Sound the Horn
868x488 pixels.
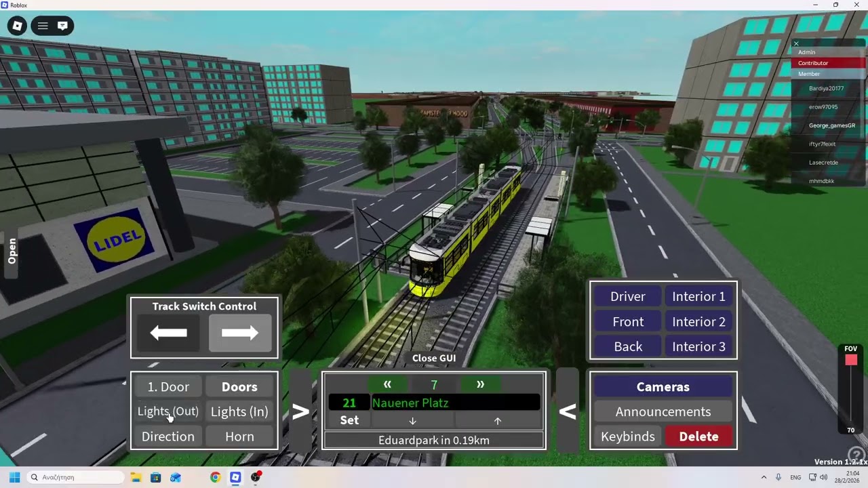(x=239, y=436)
